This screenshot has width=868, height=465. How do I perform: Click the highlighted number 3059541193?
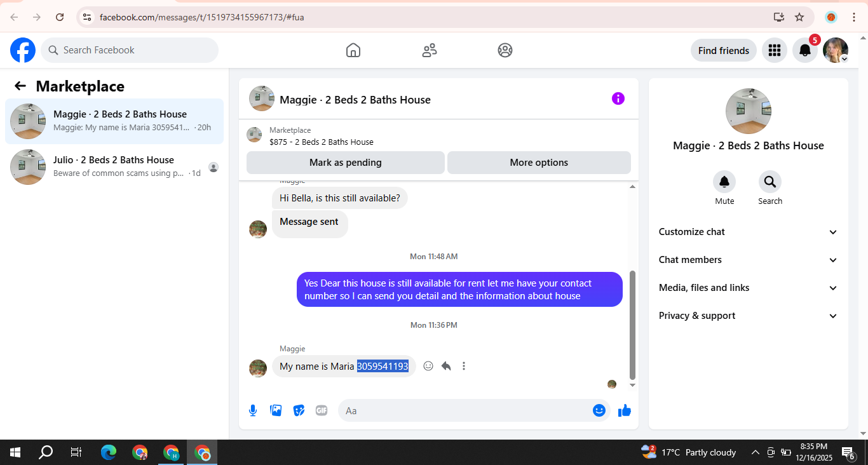coord(383,367)
